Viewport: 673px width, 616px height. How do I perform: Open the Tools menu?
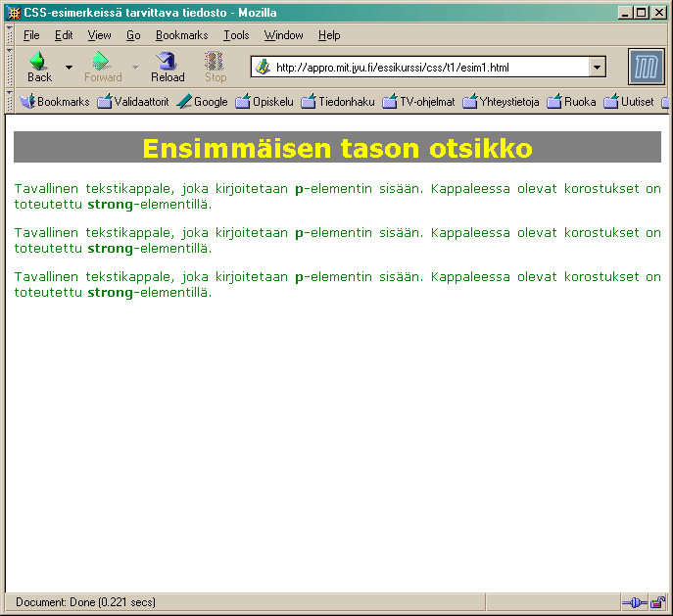(236, 35)
